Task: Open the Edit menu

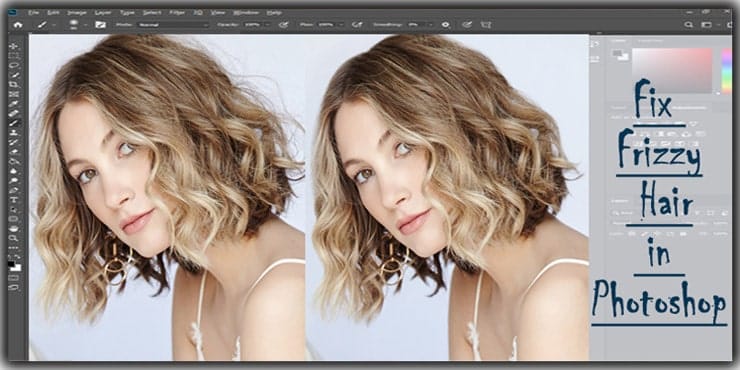Action: point(53,13)
